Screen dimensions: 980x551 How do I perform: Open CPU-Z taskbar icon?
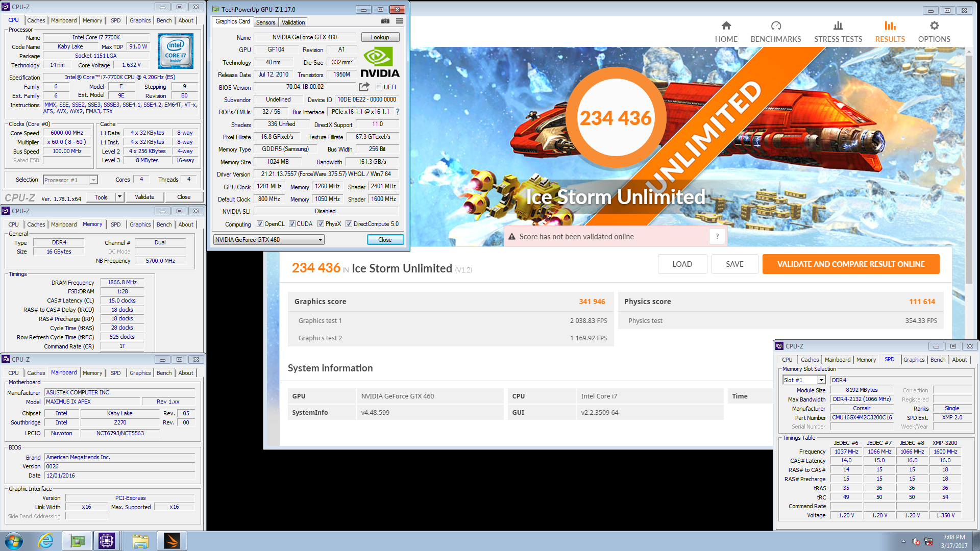tap(107, 541)
